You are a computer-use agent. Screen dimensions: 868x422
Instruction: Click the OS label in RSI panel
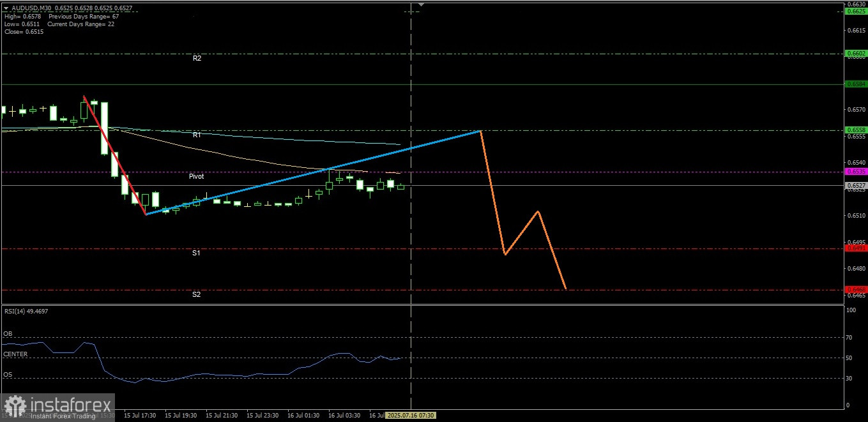[x=8, y=375]
